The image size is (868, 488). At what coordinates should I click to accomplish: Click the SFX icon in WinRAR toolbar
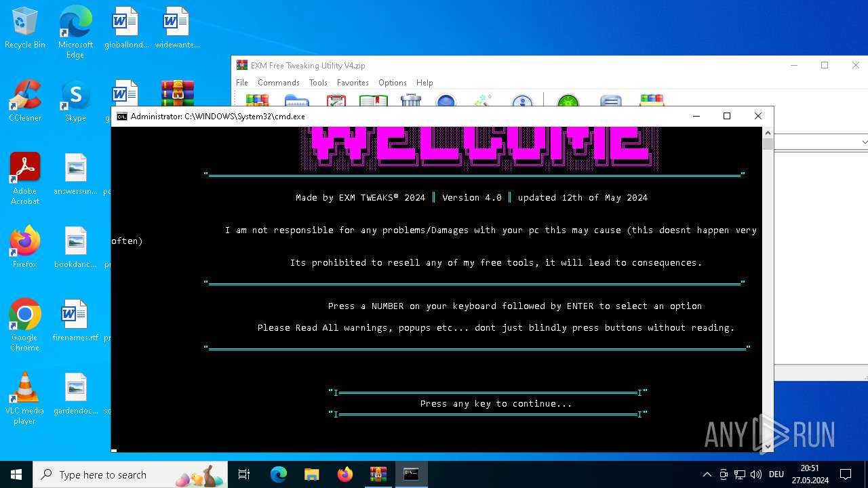click(x=651, y=100)
